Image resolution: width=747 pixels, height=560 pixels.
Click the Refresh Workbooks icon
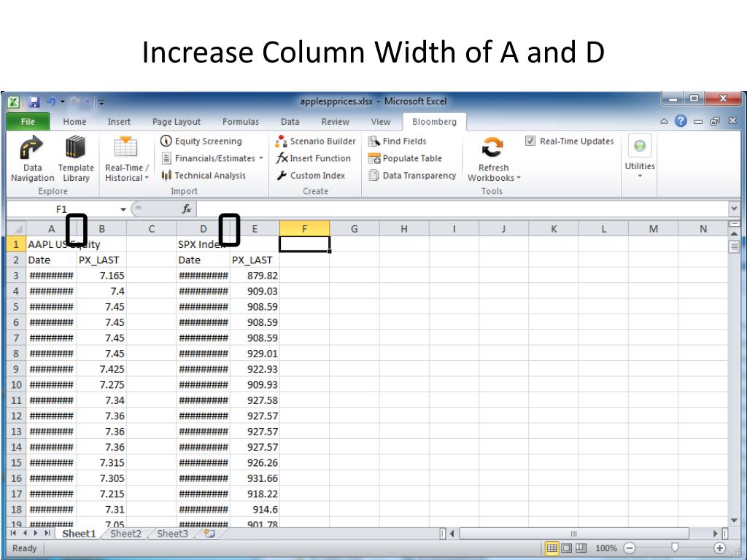click(492, 147)
